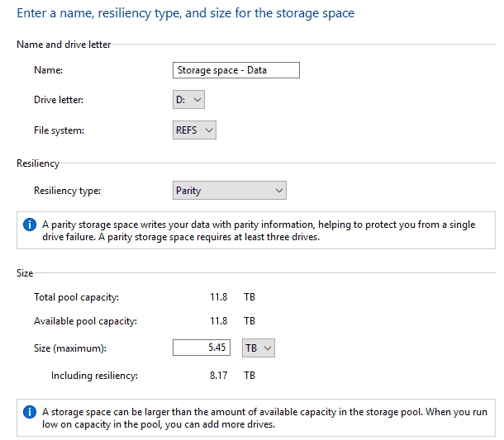
Task: Click the 'Resiliency type:' label
Action: [x=68, y=191]
